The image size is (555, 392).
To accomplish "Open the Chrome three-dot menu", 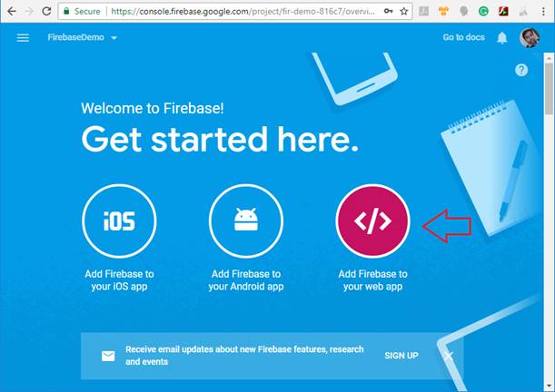I will tap(543, 11).
